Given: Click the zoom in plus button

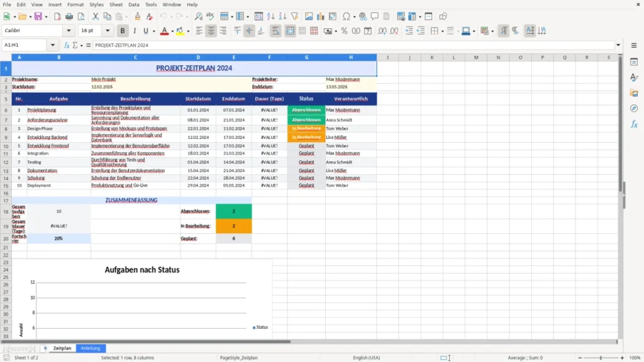Looking at the screenshot, I should click(622, 358).
